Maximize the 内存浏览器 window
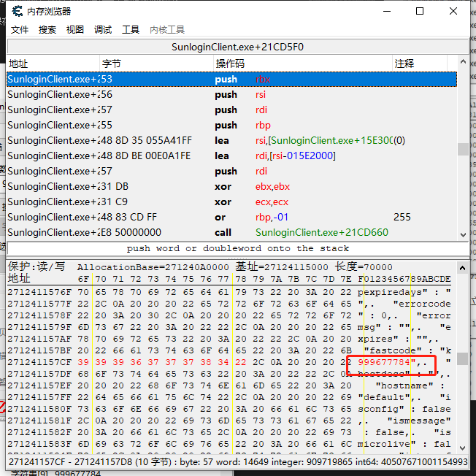The image size is (476, 476). [x=420, y=11]
